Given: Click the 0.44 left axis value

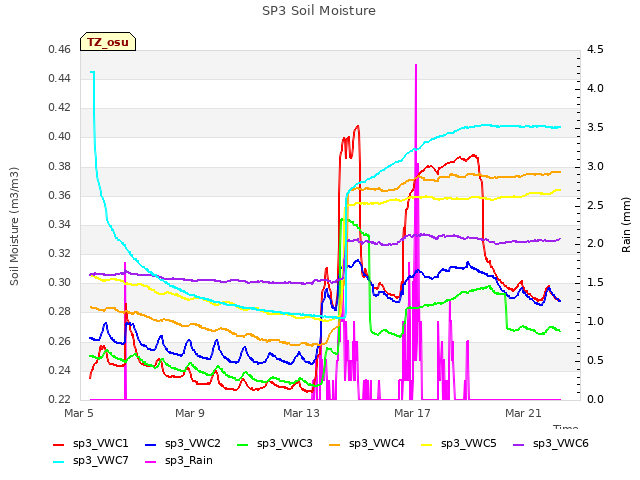Looking at the screenshot, I should [60, 78].
